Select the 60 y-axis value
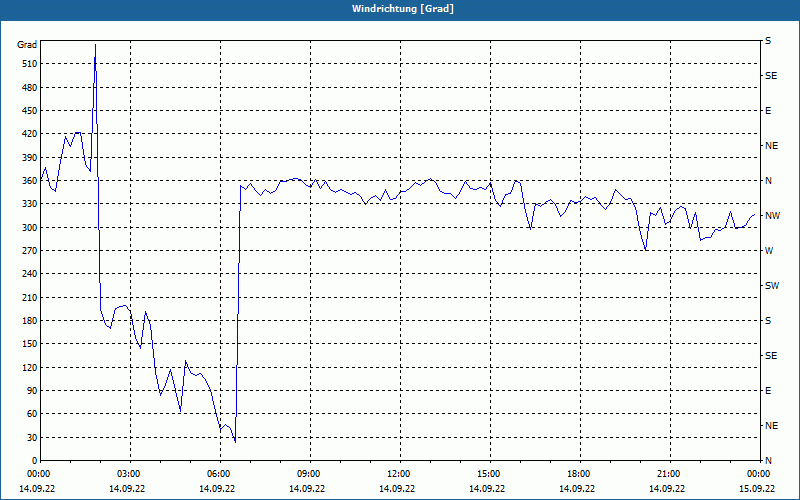800x500 pixels. tap(32, 414)
